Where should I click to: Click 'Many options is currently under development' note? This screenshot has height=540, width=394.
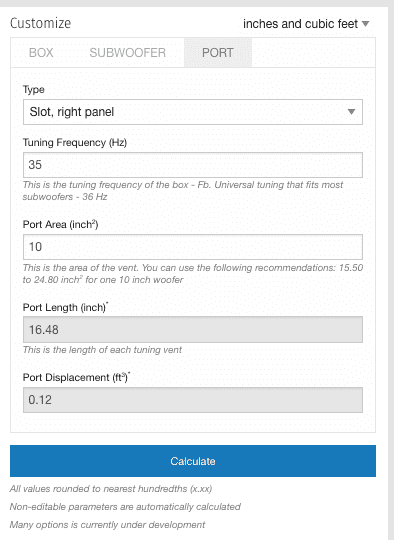[x=107, y=525]
